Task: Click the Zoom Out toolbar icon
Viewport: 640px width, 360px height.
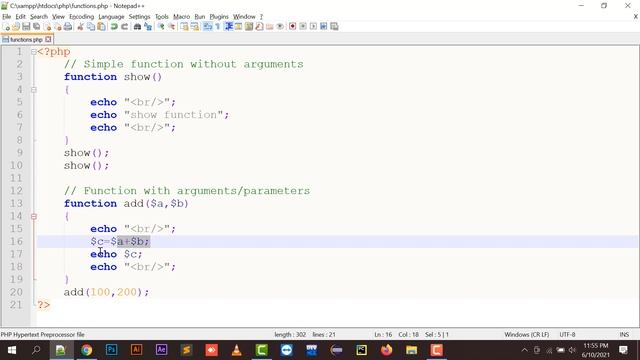Action: (172, 27)
